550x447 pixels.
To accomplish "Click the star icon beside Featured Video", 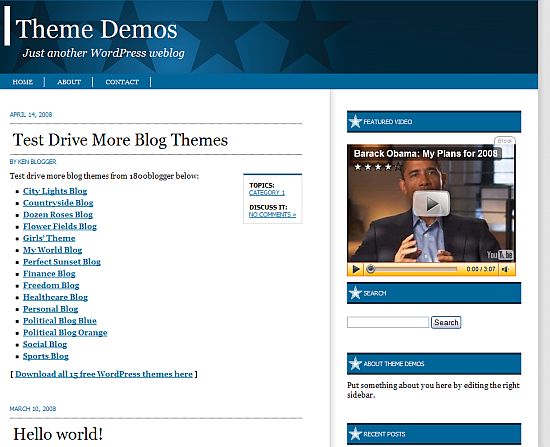I will [355, 121].
